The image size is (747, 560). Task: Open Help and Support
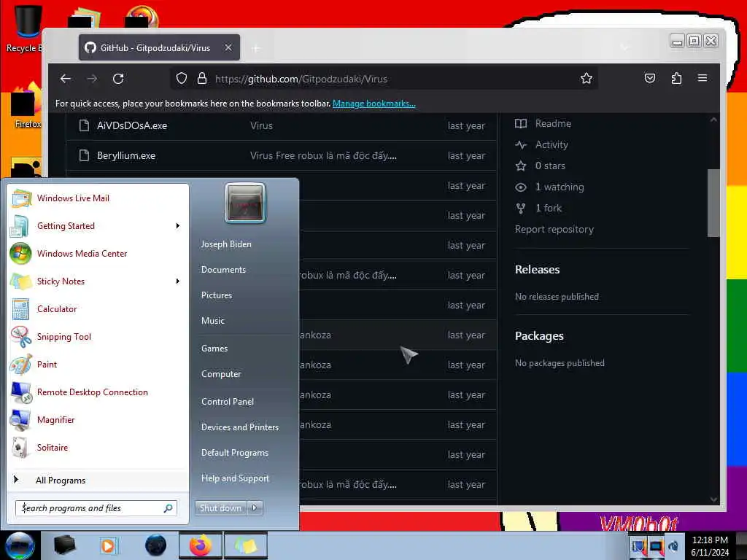pos(235,478)
